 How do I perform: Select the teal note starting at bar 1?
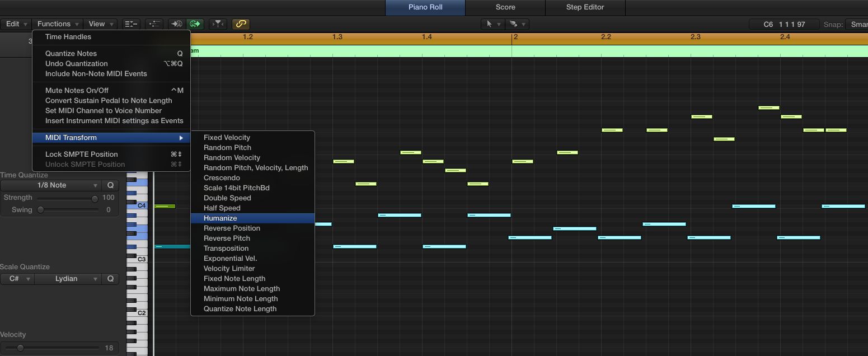click(172, 246)
